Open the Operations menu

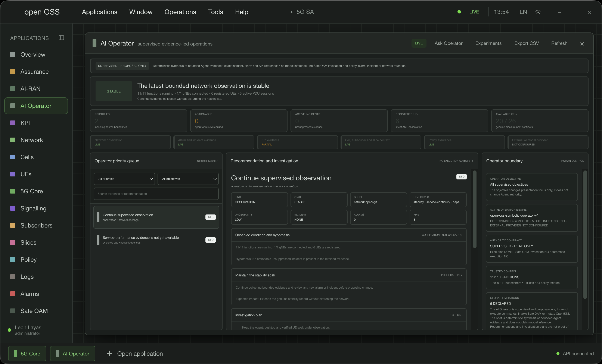pyautogui.click(x=180, y=12)
